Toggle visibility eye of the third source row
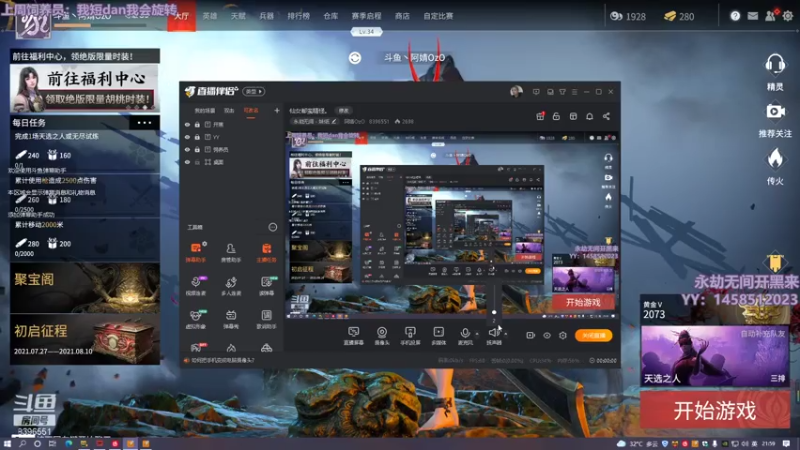Screen dimensions: 800x450 187,149
